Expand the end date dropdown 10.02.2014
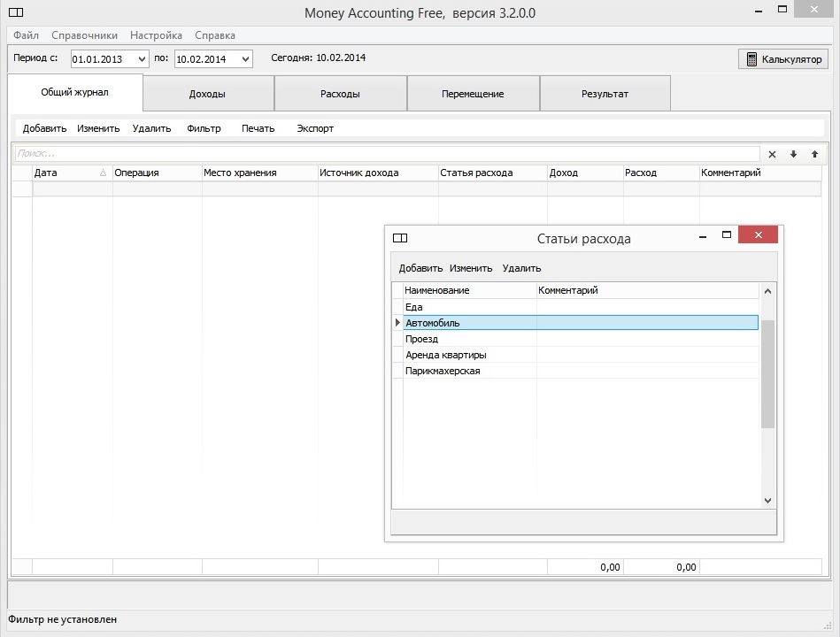 [x=246, y=59]
